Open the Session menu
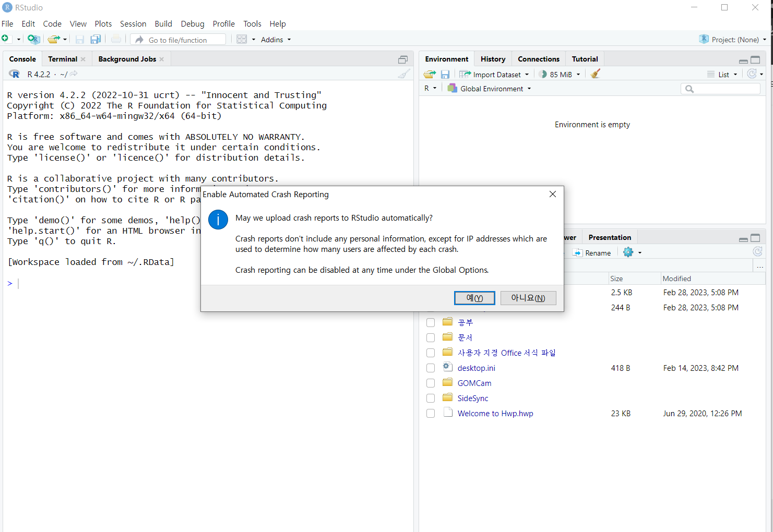The width and height of the screenshot is (773, 532). click(x=133, y=24)
